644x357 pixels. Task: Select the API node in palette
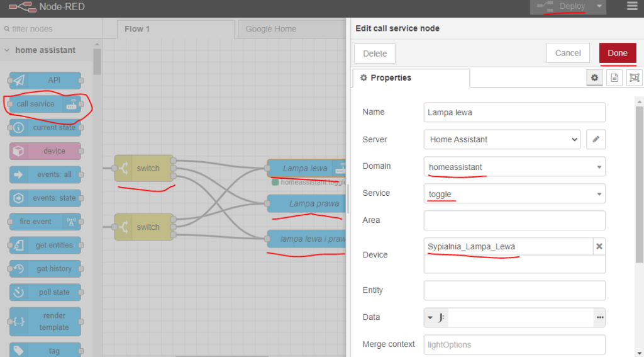[45, 81]
